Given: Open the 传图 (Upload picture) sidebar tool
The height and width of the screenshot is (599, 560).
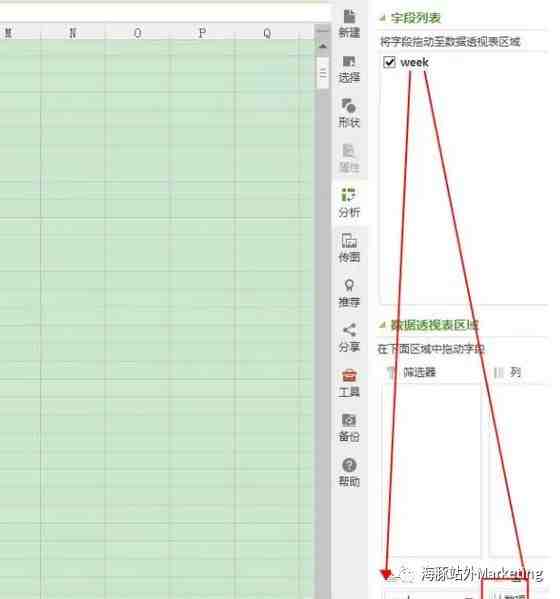Looking at the screenshot, I should (349, 248).
